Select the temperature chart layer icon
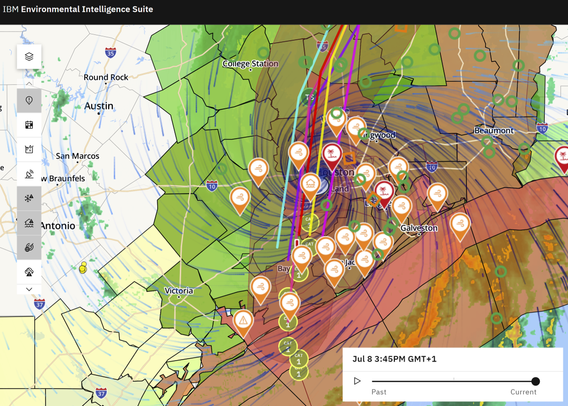Image resolution: width=568 pixels, height=406 pixels. (x=29, y=149)
